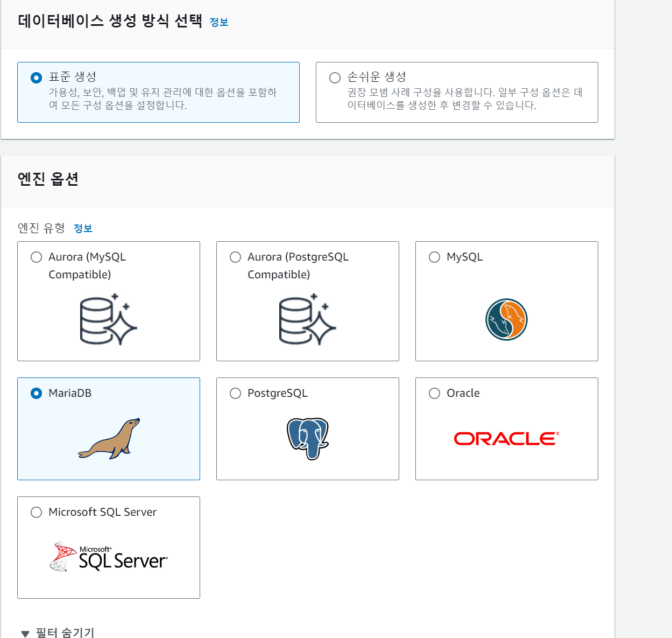Image resolution: width=672 pixels, height=638 pixels.
Task: Click the Aurora PostgreSQL database sparkle icon
Action: click(308, 319)
